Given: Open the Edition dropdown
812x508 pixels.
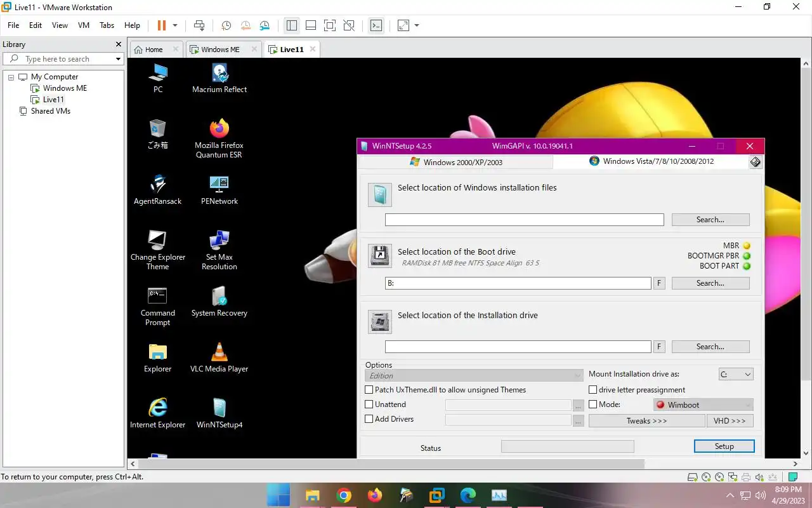Looking at the screenshot, I should [x=473, y=375].
